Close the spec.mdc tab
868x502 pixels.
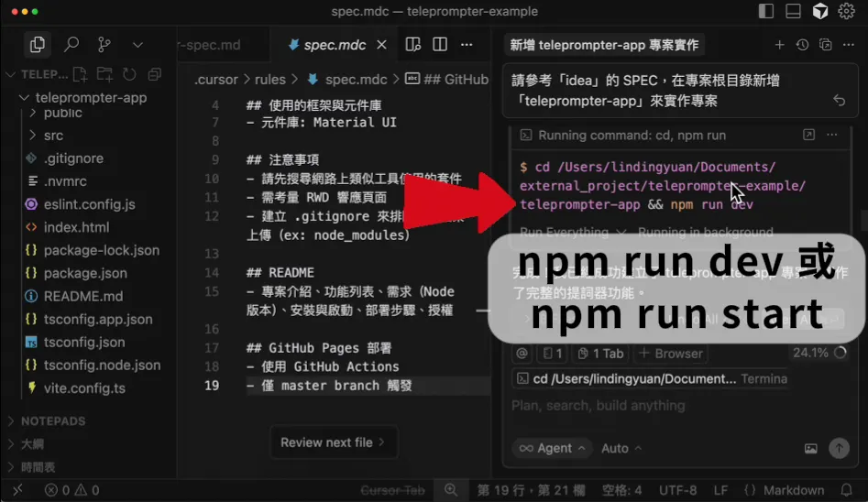click(x=381, y=45)
